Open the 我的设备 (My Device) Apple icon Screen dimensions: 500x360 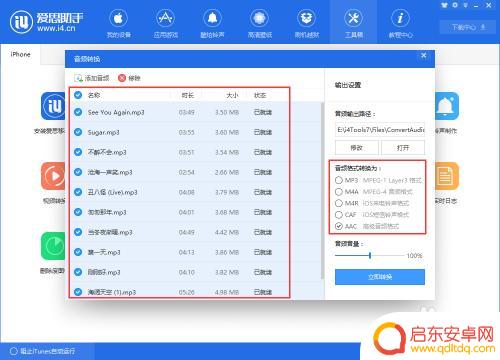[118, 19]
